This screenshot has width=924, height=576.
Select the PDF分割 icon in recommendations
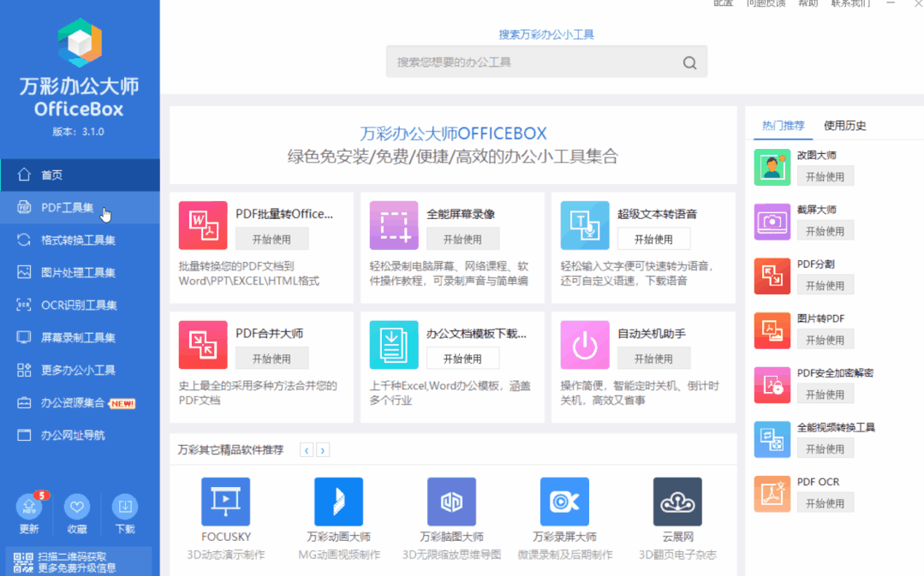click(x=772, y=276)
